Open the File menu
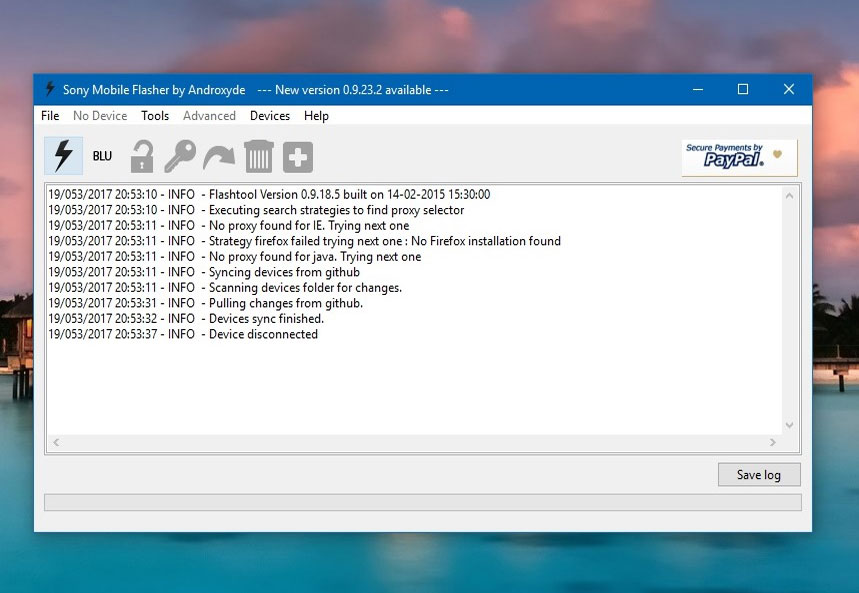Screen dimensions: 859x593 tap(50, 116)
